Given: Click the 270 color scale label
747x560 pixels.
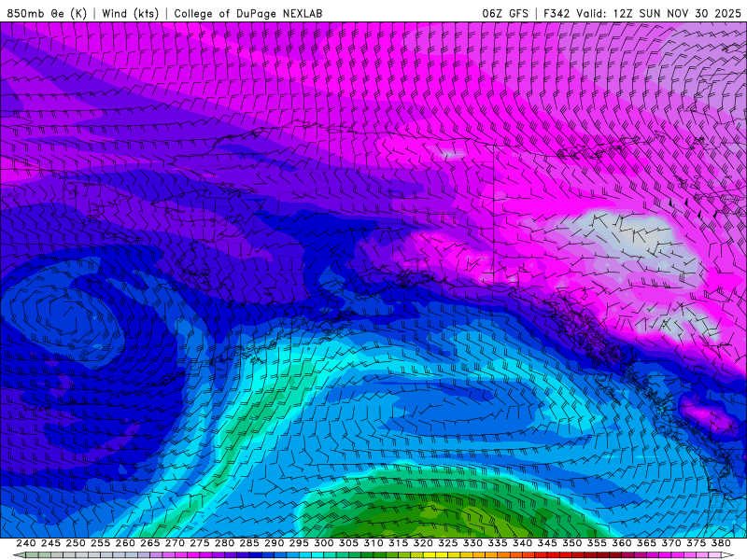Looking at the screenshot, I should coord(175,543).
